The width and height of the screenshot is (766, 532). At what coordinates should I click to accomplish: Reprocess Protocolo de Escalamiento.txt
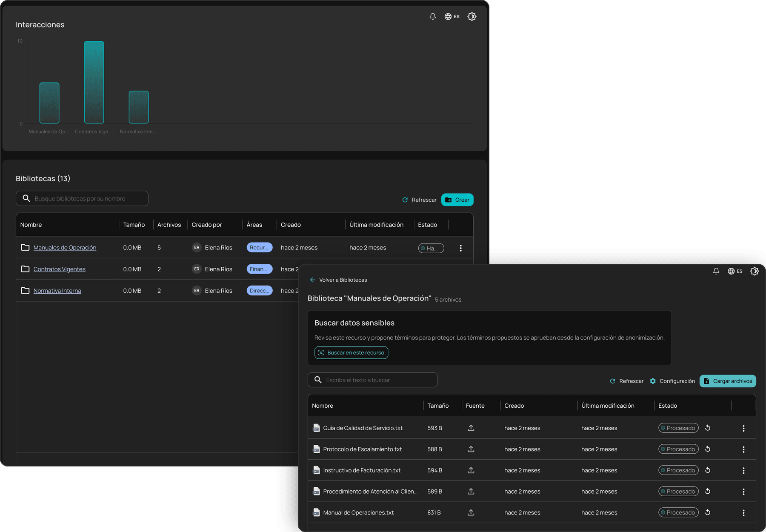(708, 449)
